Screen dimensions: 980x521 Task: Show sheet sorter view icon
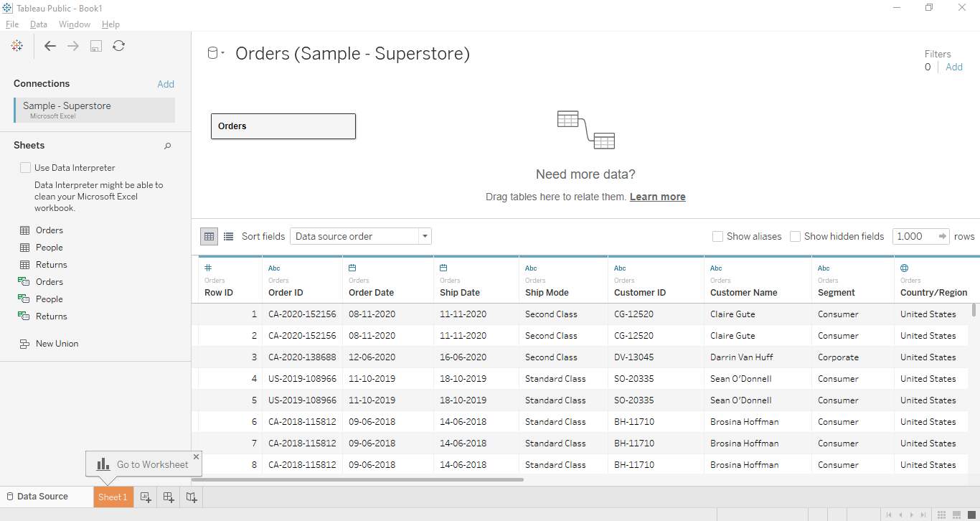[942, 515]
